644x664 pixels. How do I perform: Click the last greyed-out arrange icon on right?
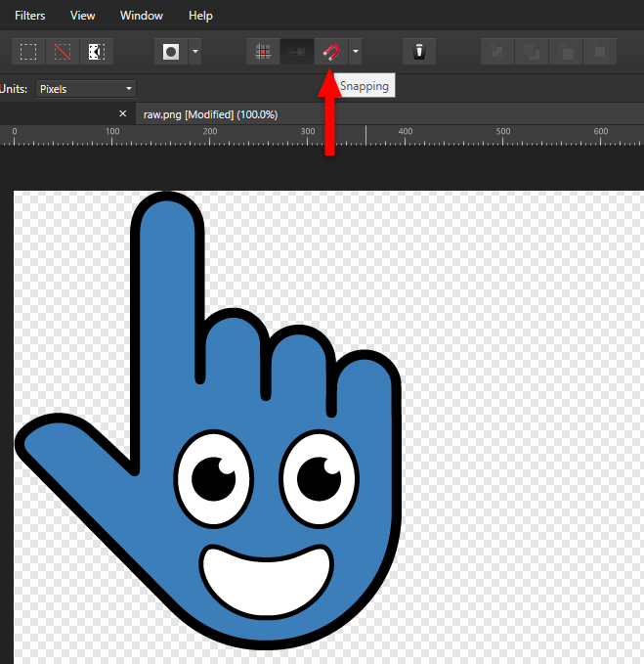pos(600,52)
